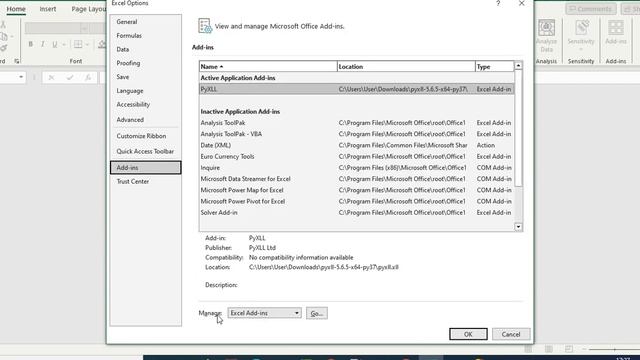Sort add-ins by Type column
Image resolution: width=640 pixels, height=360 pixels.
[x=494, y=66]
